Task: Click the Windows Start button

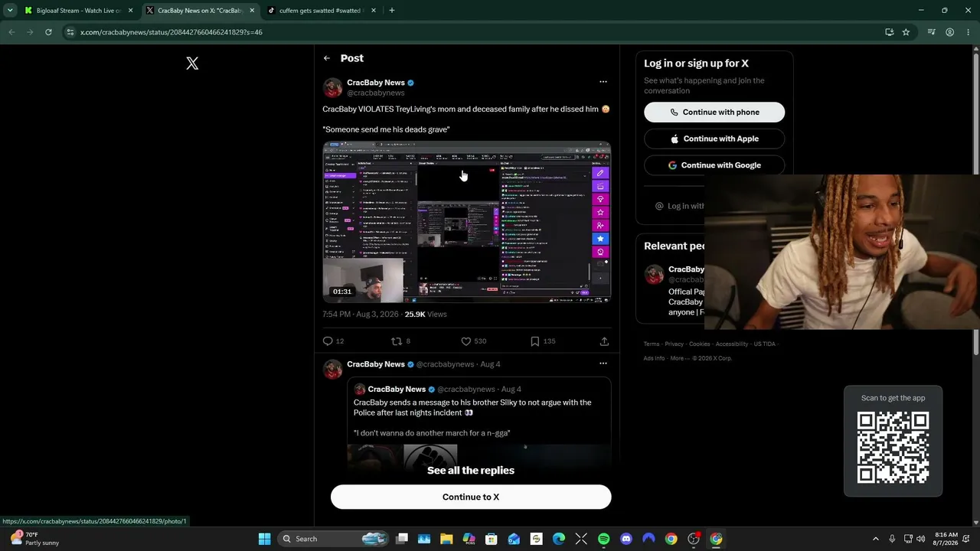Action: pyautogui.click(x=264, y=539)
